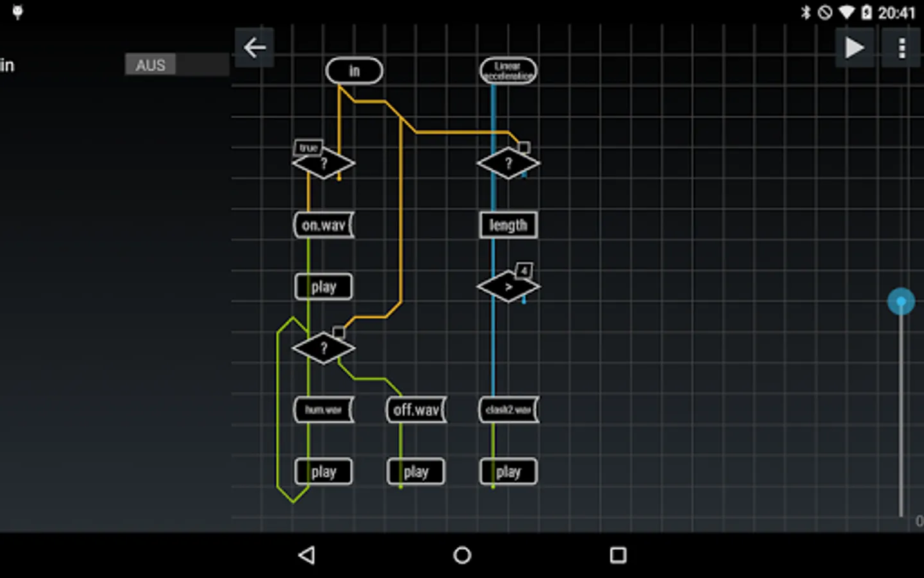Tap the Wi-Fi status icon
The image size is (924, 578).
pos(847,12)
